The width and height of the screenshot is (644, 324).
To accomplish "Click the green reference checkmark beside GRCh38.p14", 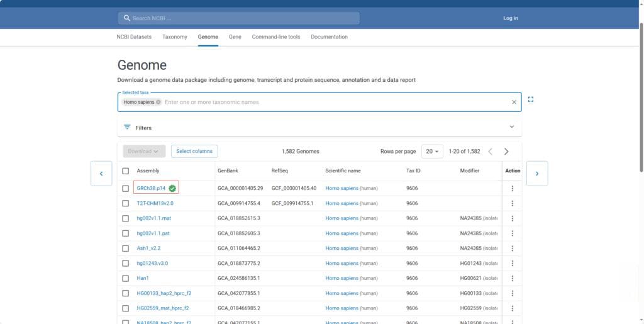I will (172, 189).
